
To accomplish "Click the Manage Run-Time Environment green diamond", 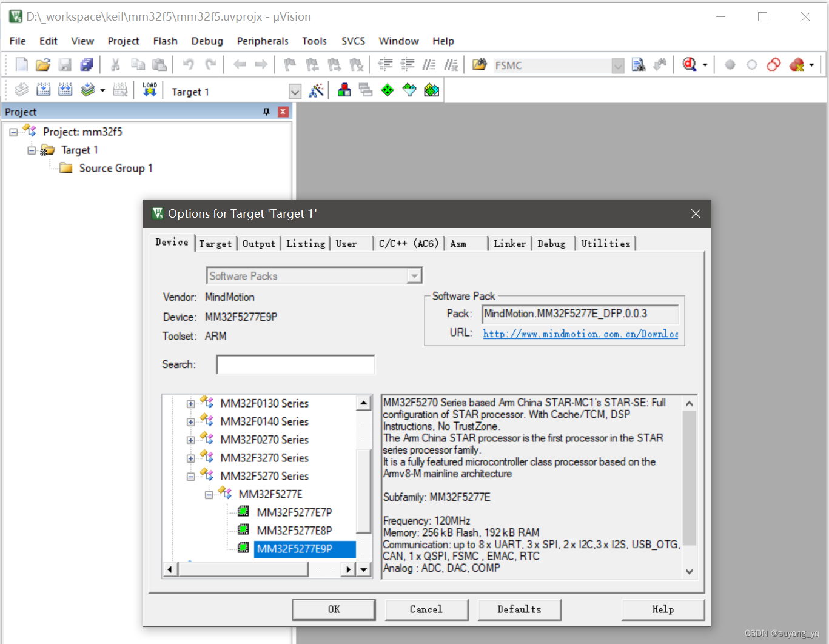I will coord(388,90).
